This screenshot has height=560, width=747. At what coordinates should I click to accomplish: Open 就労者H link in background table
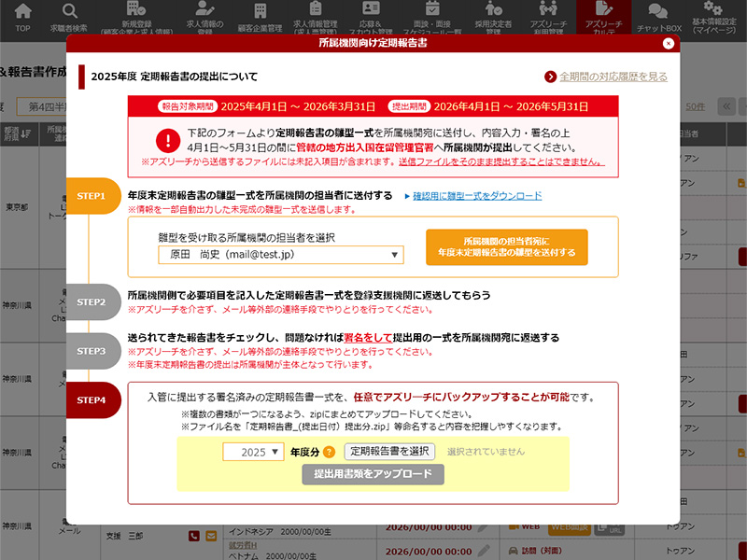pos(243,545)
